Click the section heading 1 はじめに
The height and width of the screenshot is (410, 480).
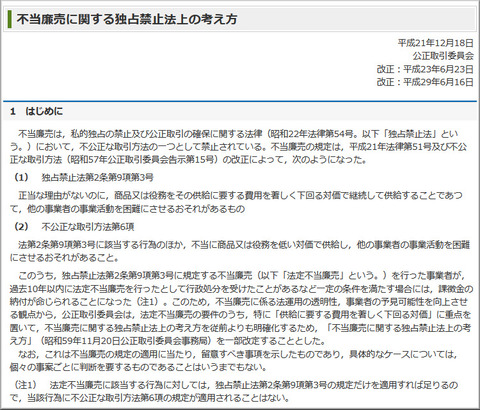(37, 111)
